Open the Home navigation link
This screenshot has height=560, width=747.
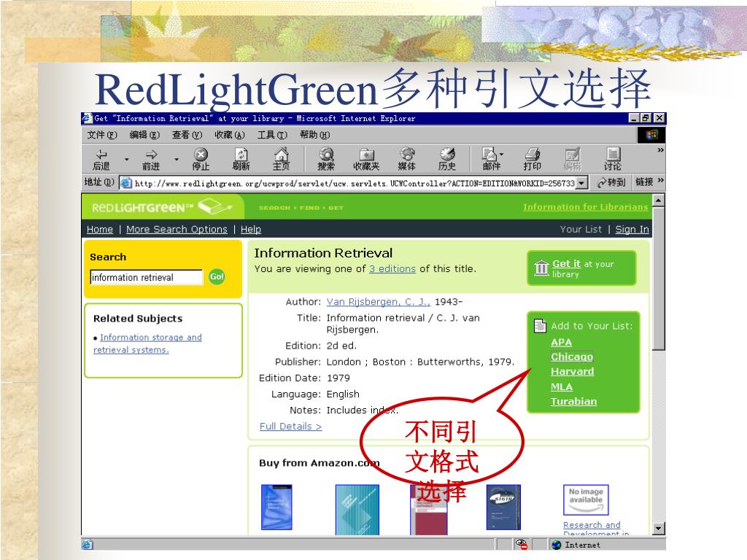click(99, 230)
